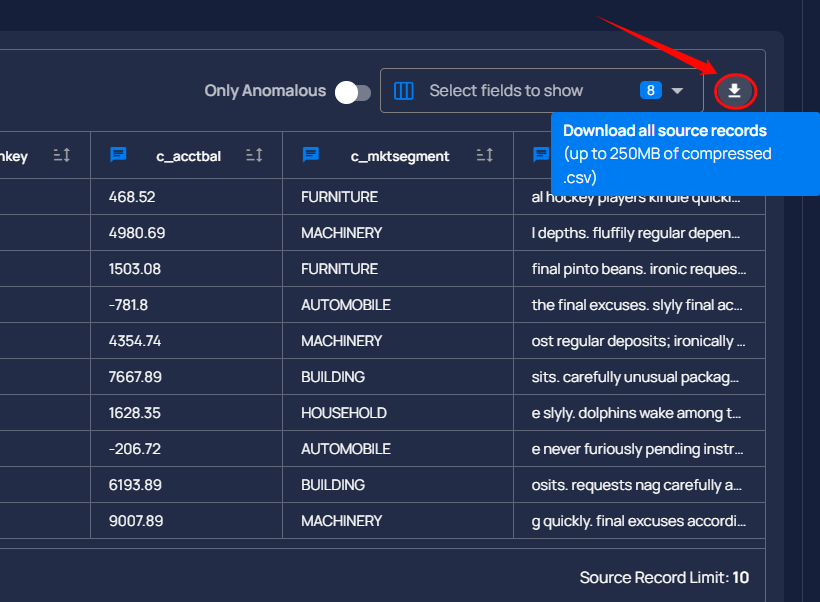This screenshot has width=820, height=602.
Task: Select the 1503.08 balance cell
Action: tap(186, 269)
